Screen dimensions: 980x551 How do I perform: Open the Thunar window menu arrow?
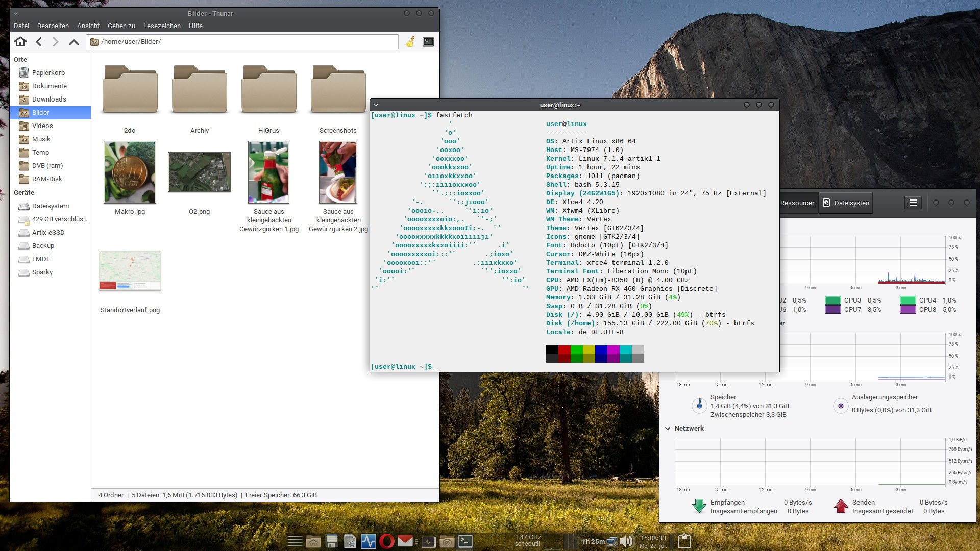[16, 13]
